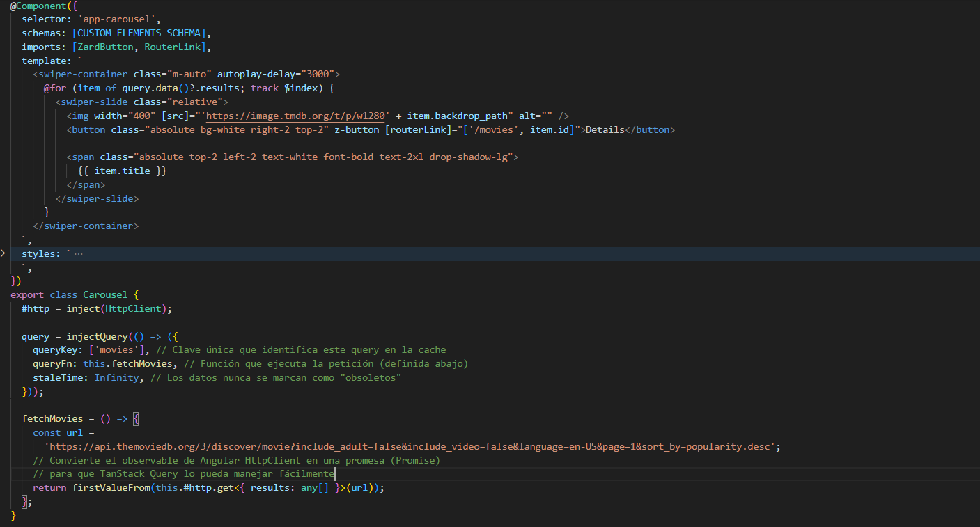
Task: Expand the folded styles section chevron
Action: click(x=3, y=254)
